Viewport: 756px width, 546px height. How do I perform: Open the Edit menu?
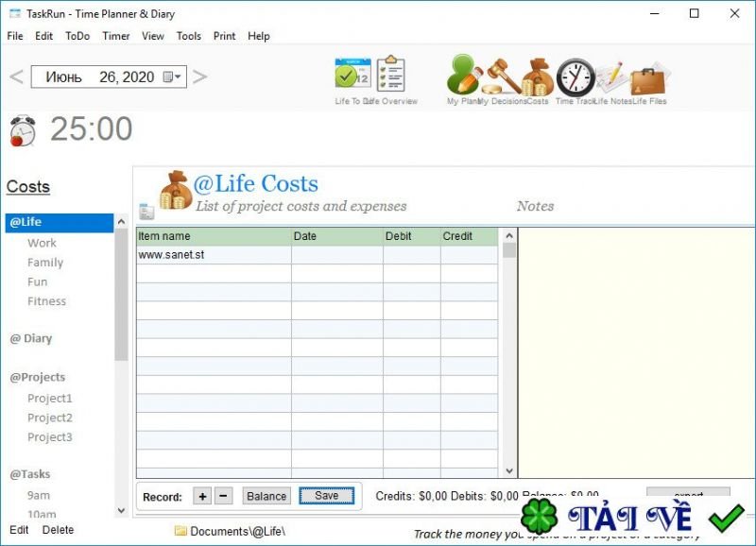pos(43,36)
